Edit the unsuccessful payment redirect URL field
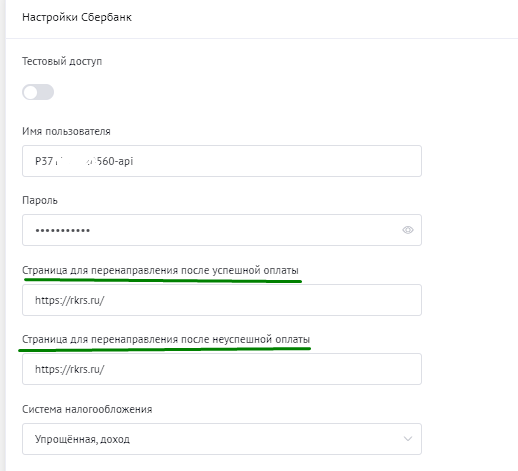The width and height of the screenshot is (518, 471). 222,369
